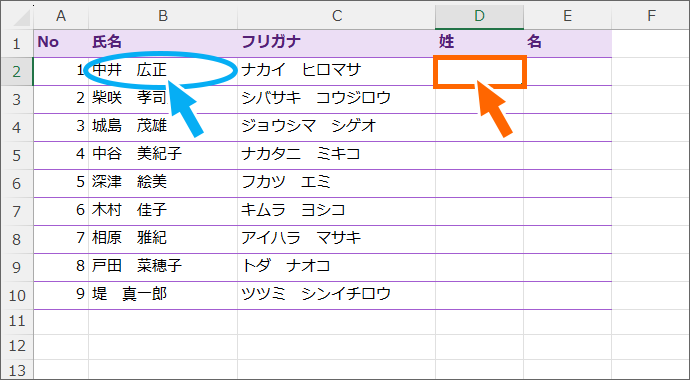The width and height of the screenshot is (690, 380).
Task: Select cell containing '戸田 菜穂子'
Action: pyautogui.click(x=163, y=267)
